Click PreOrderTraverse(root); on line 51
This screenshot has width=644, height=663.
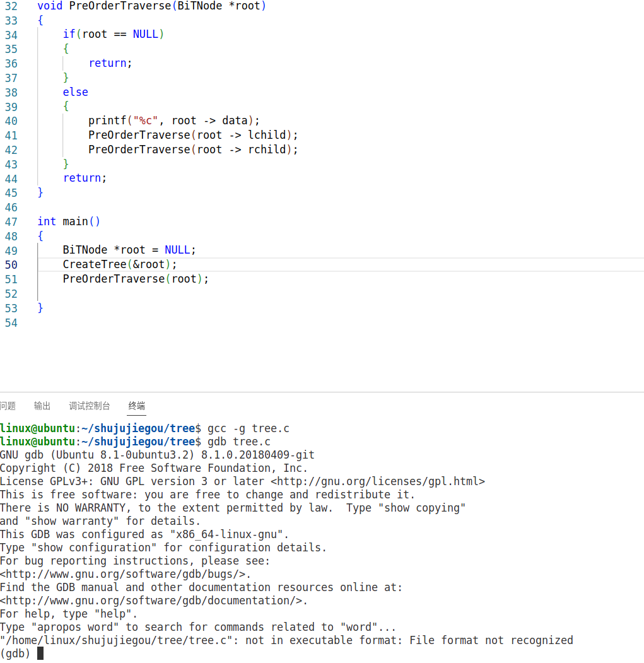point(136,279)
